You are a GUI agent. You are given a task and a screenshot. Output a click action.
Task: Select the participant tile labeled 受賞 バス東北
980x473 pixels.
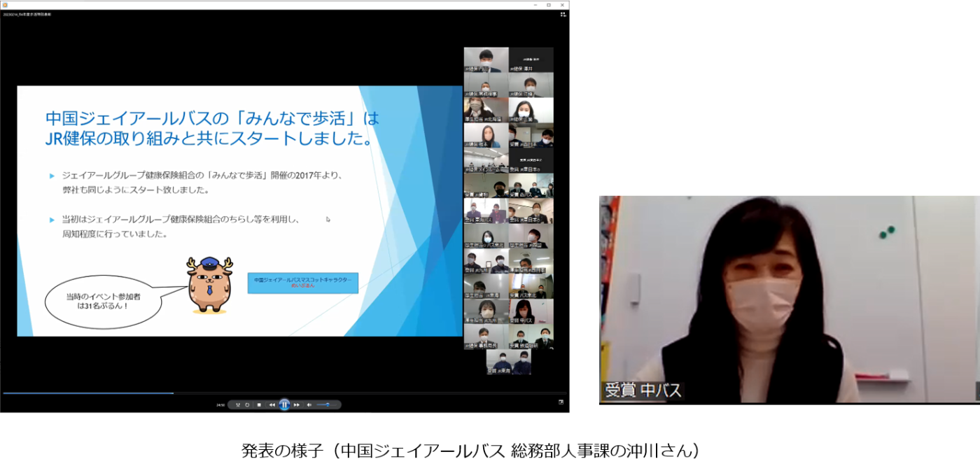531,286
